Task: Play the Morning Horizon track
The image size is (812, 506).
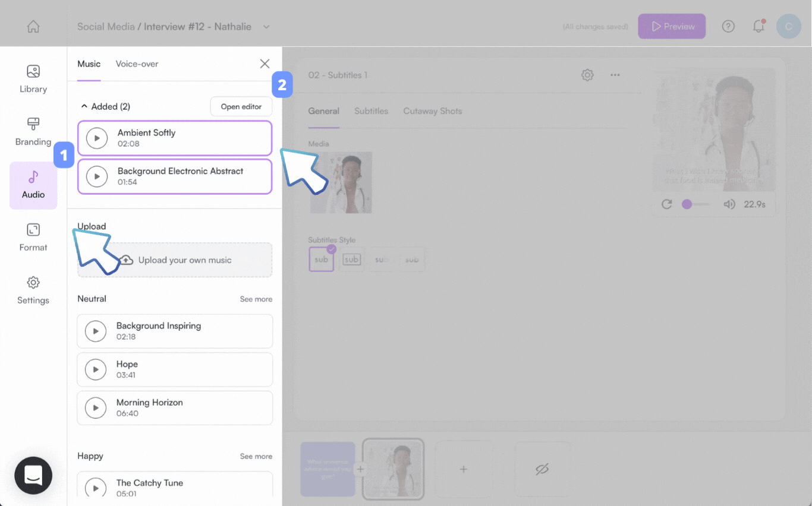Action: (x=96, y=408)
